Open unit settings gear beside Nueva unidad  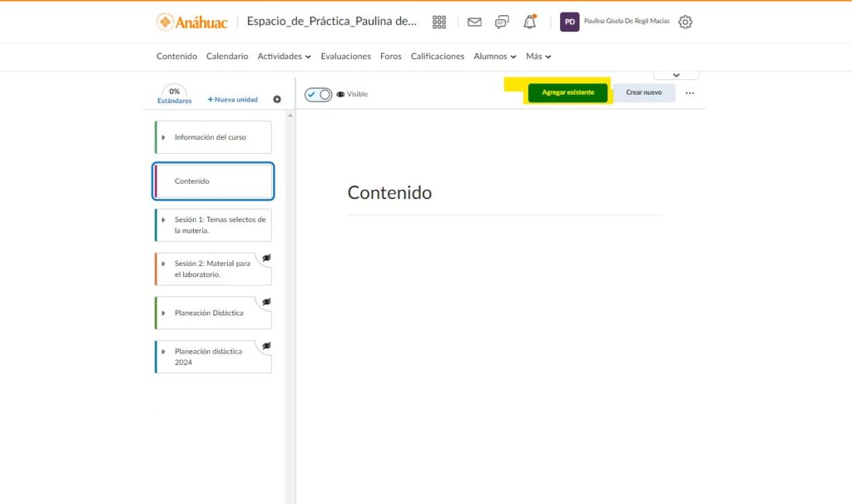pyautogui.click(x=277, y=100)
